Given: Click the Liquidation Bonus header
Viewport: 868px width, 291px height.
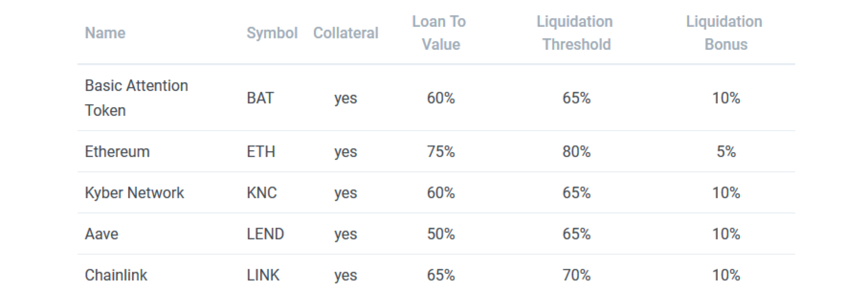Looking at the screenshot, I should (x=725, y=33).
